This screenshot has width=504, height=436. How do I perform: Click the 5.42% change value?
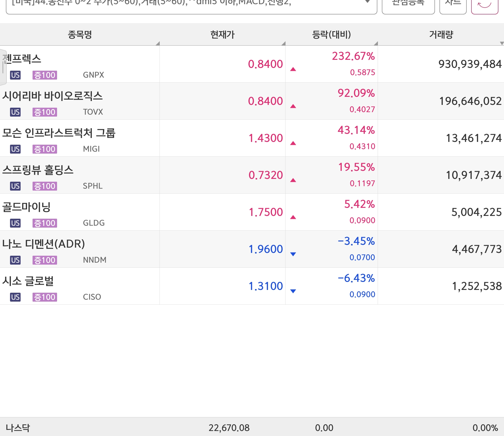(360, 204)
